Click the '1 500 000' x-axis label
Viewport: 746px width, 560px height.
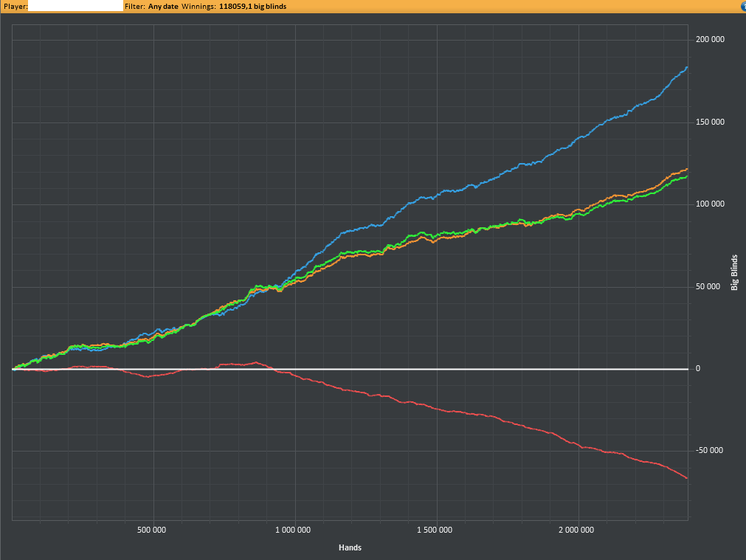435,530
